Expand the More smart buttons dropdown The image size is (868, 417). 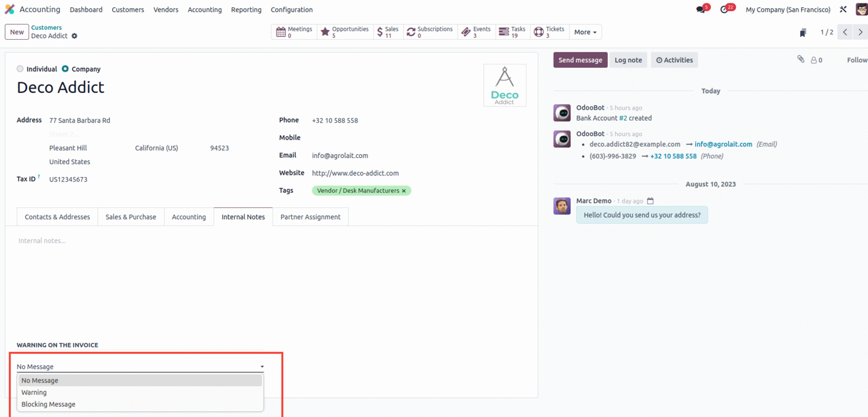585,32
